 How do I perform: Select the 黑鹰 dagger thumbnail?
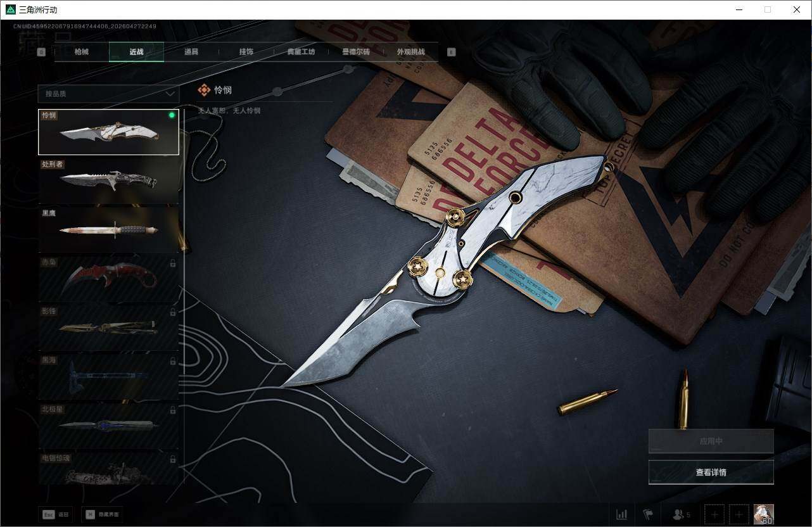108,230
